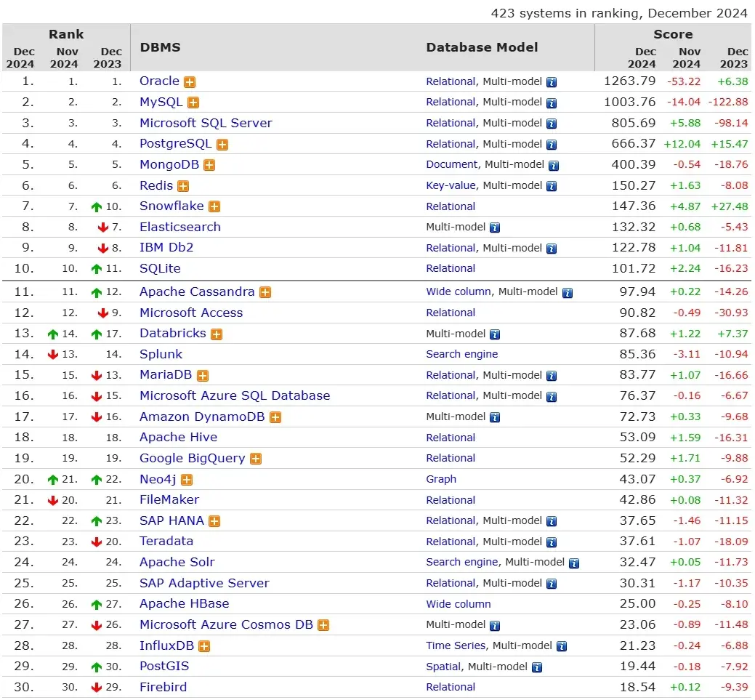
Task: Open the Splunk link
Action: [161, 354]
